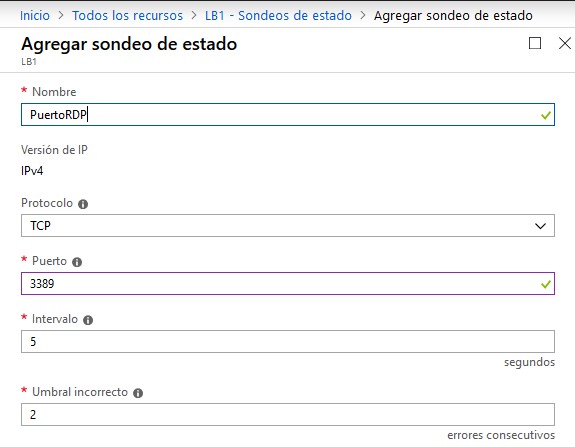This screenshot has height=447, width=575.
Task: Click the breadcrumb separator after Inicio
Action: (61, 16)
